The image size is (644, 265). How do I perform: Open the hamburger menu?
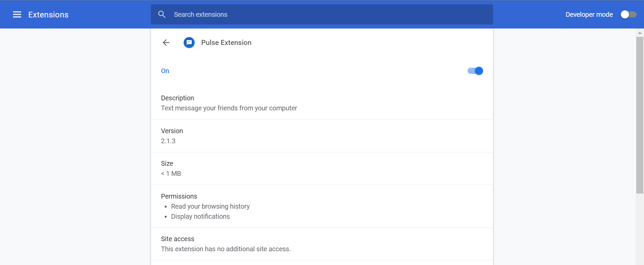click(x=16, y=14)
